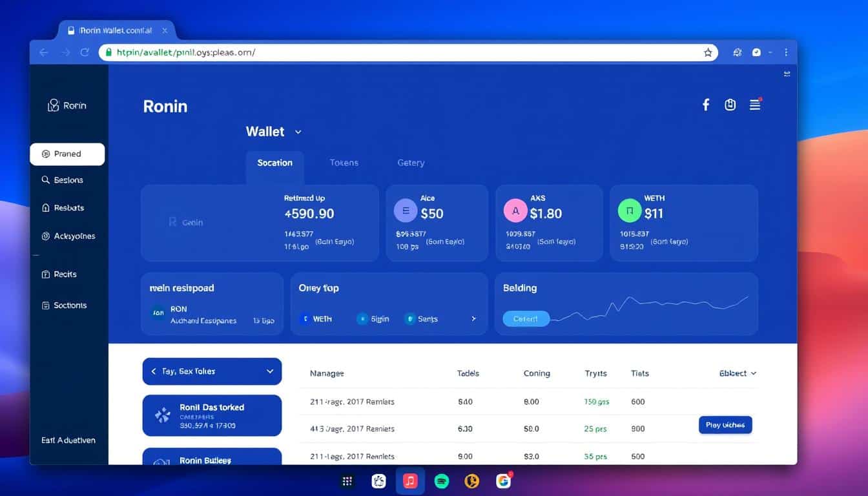Click the $1.80 AXS balance
Image resolution: width=868 pixels, height=496 pixels.
pos(546,214)
